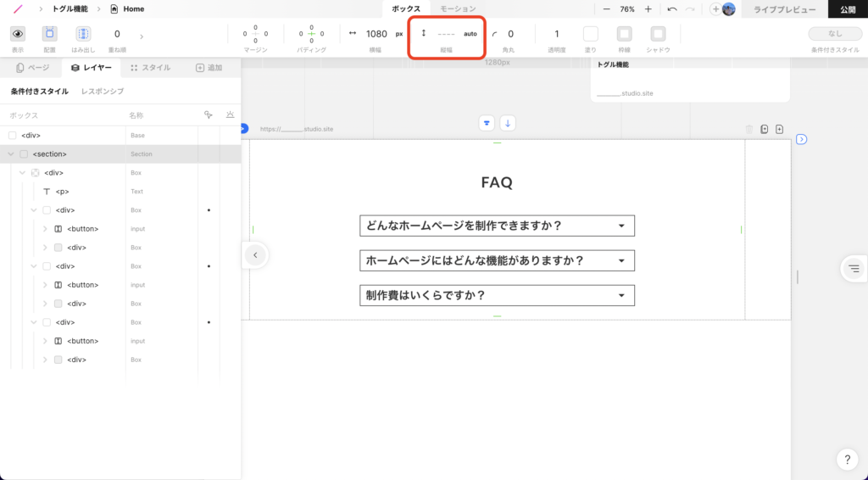This screenshot has height=480, width=868.
Task: Click the パディング padding control
Action: tap(311, 34)
